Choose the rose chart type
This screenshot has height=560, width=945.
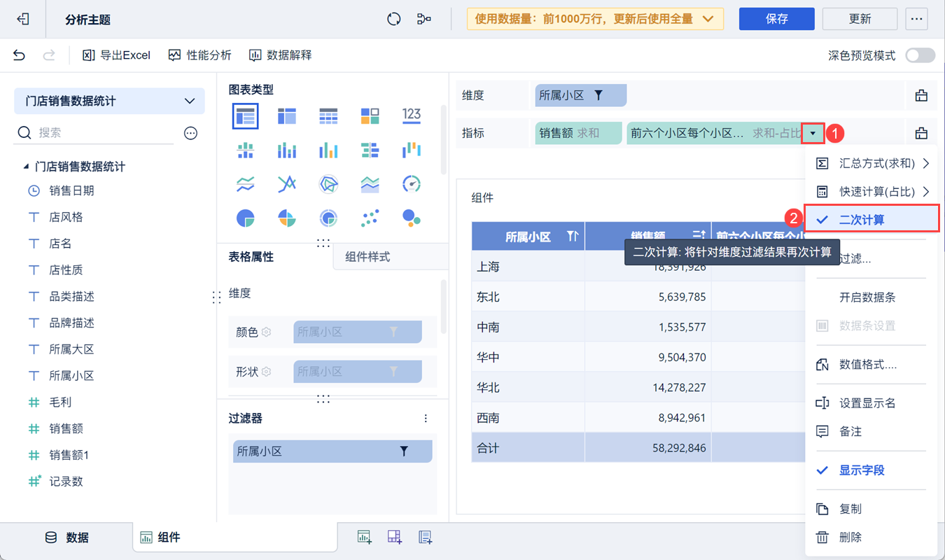coord(286,218)
